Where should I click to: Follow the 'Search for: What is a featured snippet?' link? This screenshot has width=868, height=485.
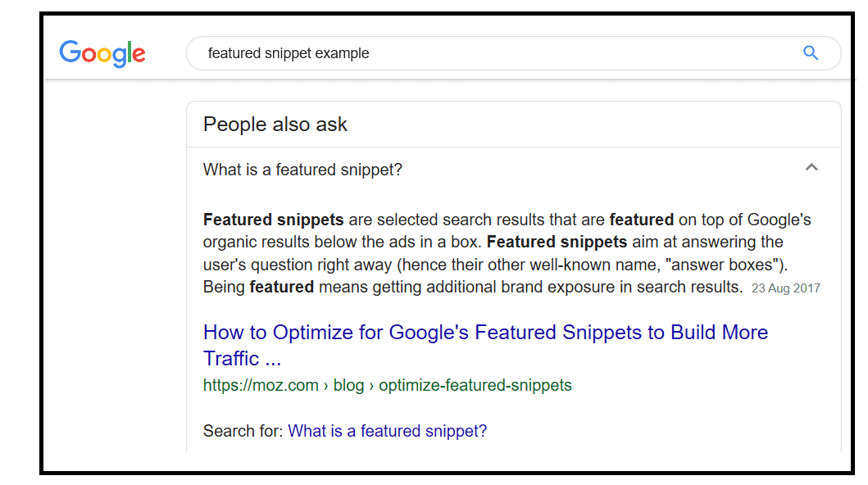coord(388,431)
